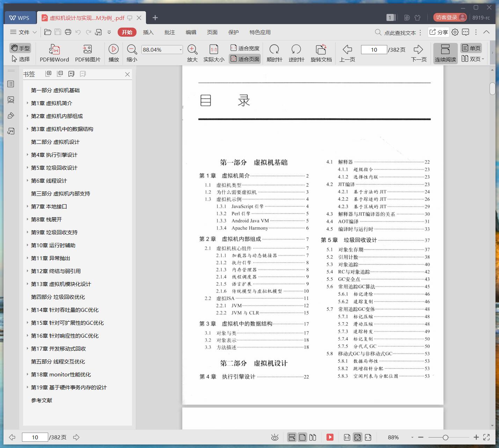499x448 pixels.
Task: Toggle eye protection mode icon
Action: (275, 437)
